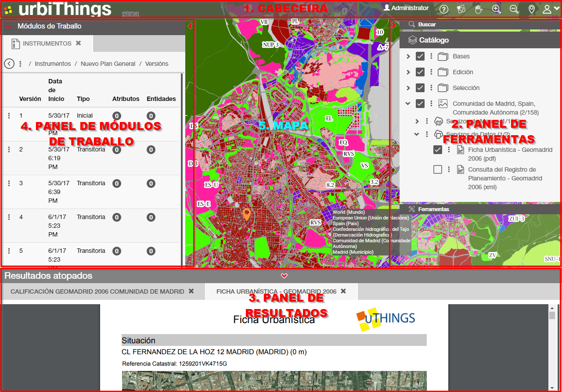Expand the Edición folder
Screen dimensions: 562x392
pyautogui.click(x=408, y=72)
